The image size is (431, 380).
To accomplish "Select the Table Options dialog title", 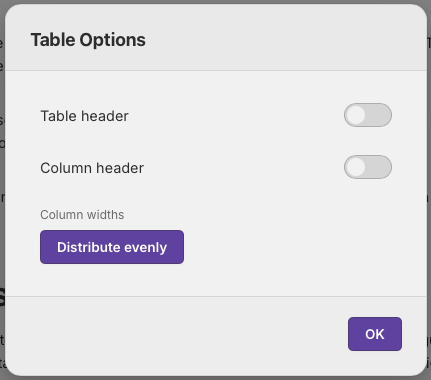I will [x=88, y=40].
